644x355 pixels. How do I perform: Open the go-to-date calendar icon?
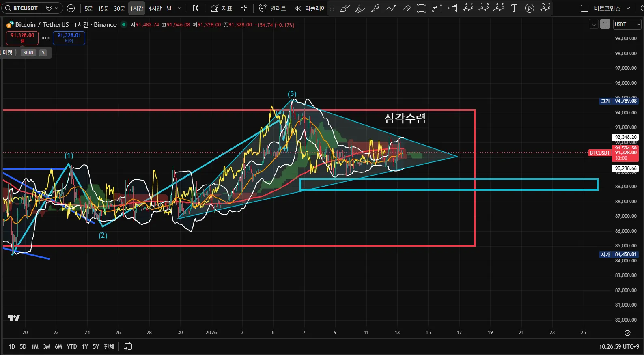(128, 346)
